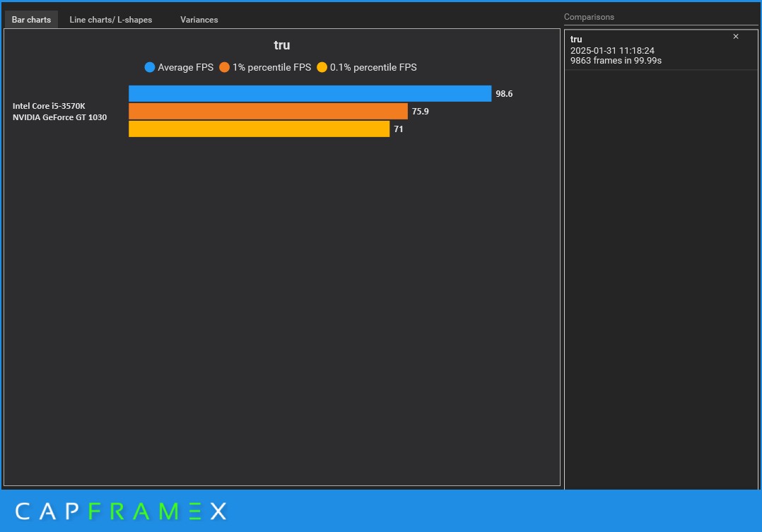Viewport: 762px width, 532px height.
Task: Click the yellow 0.1% percentile bar
Action: [x=259, y=129]
